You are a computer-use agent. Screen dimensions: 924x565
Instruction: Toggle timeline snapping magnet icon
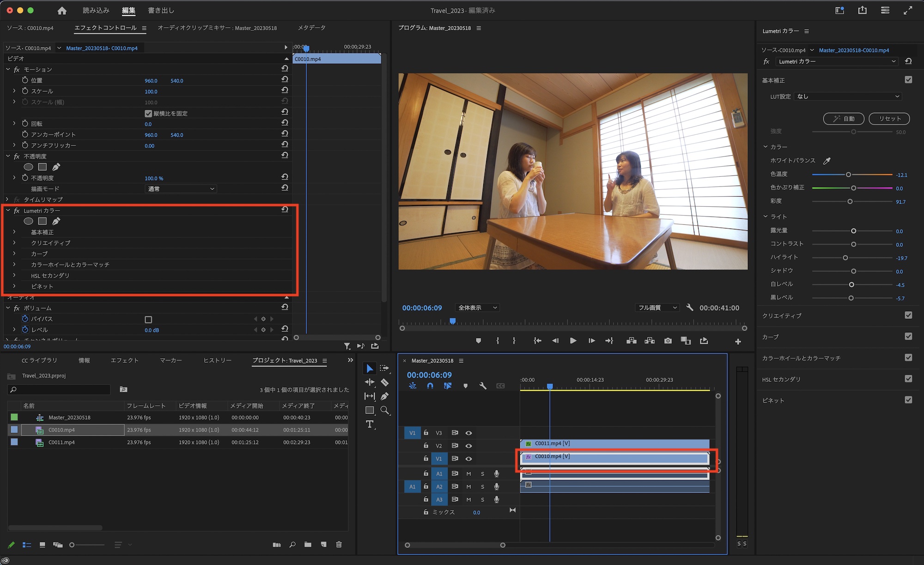click(430, 386)
